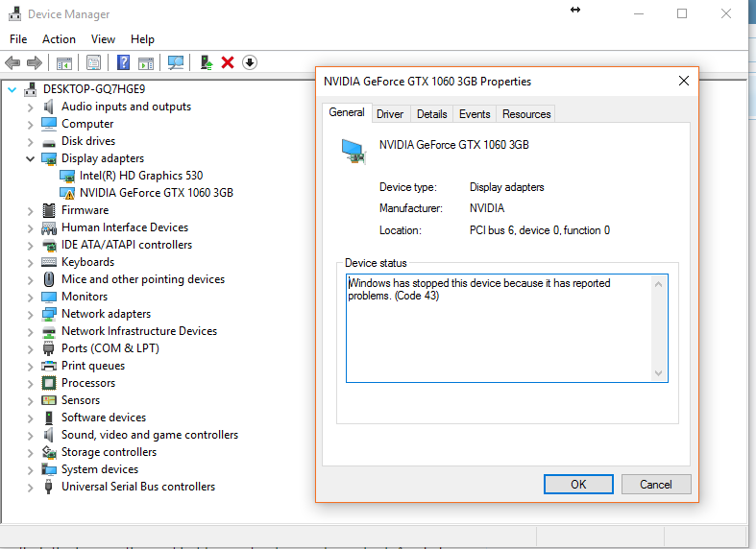The image size is (756, 549).
Task: Click the Back arrow toolbar icon
Action: (12, 62)
